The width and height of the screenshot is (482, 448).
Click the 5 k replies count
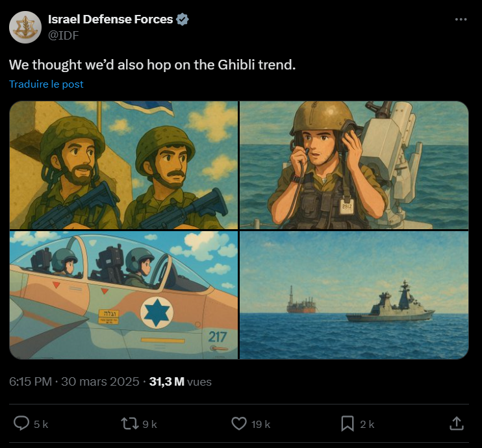tap(41, 424)
